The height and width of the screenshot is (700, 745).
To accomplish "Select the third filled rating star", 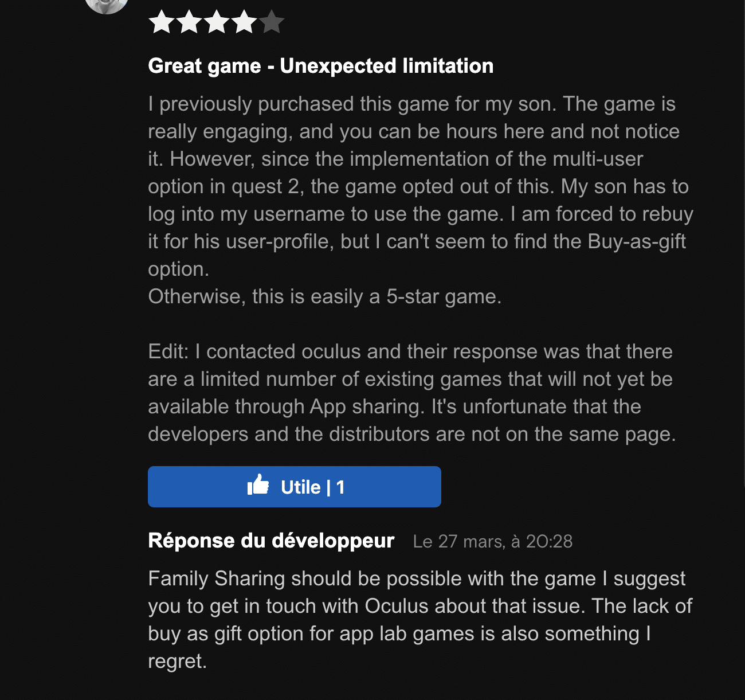I will pos(217,23).
